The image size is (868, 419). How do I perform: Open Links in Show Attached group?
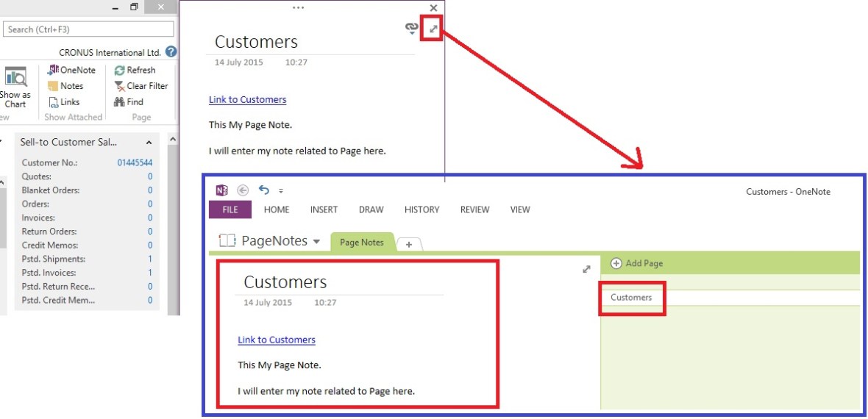click(64, 102)
